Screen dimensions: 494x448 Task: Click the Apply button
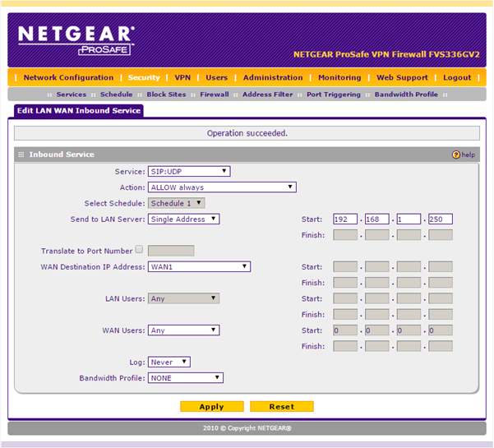tap(212, 406)
